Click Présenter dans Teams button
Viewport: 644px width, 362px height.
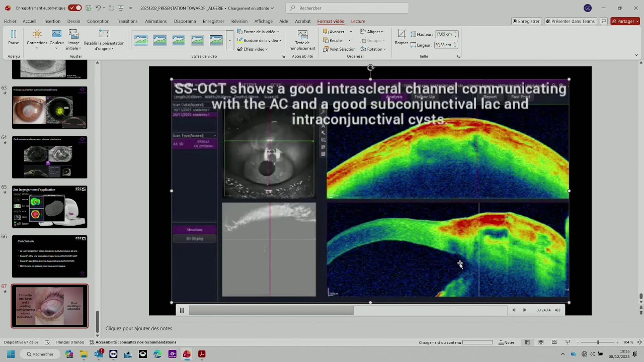570,21
